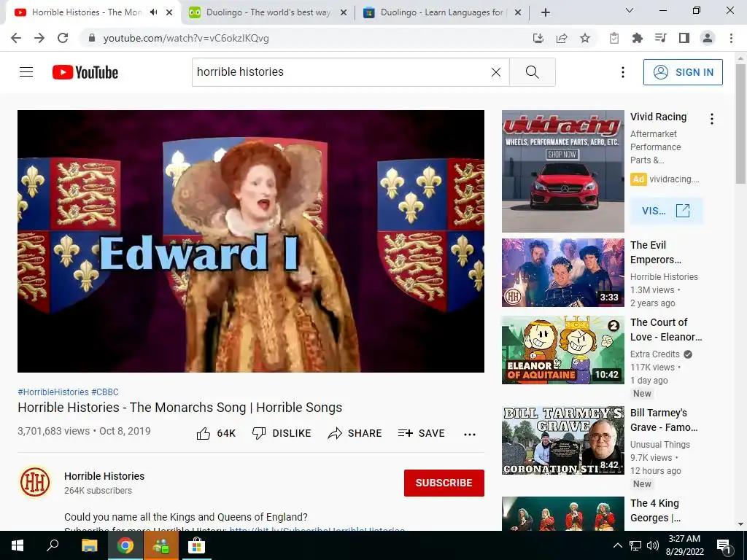Click the video player area

click(x=251, y=241)
